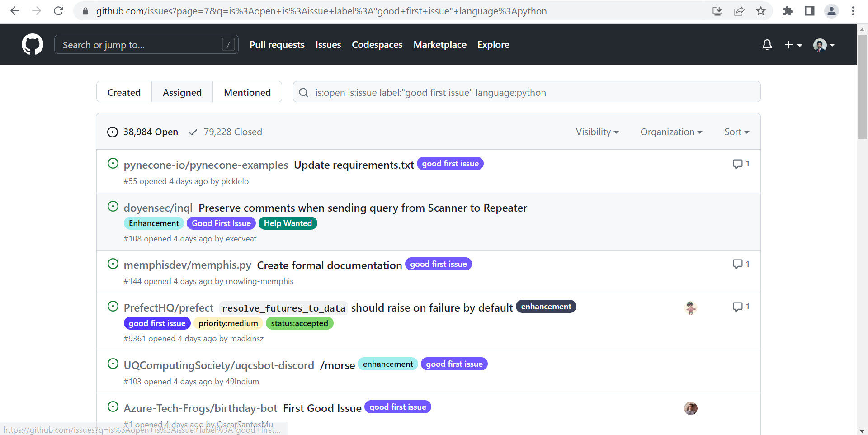Switch to the Assigned tab
This screenshot has width=868, height=435.
coord(182,92)
